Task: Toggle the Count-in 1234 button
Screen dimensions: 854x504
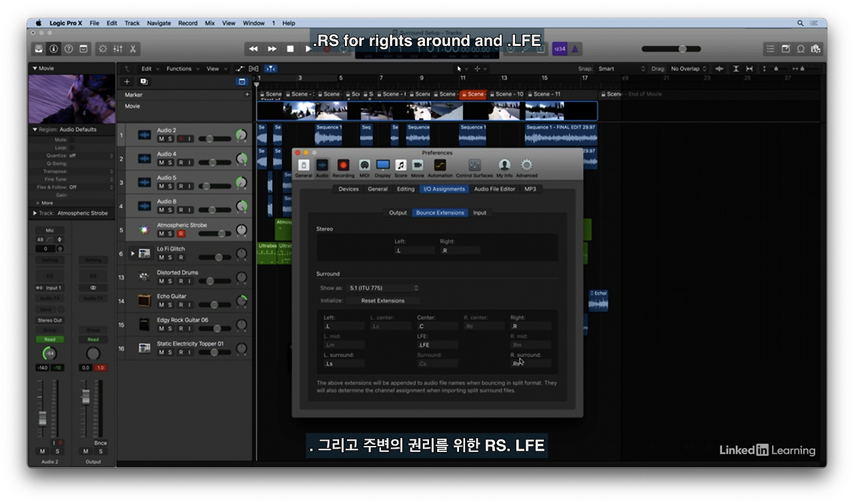Action: [559, 49]
